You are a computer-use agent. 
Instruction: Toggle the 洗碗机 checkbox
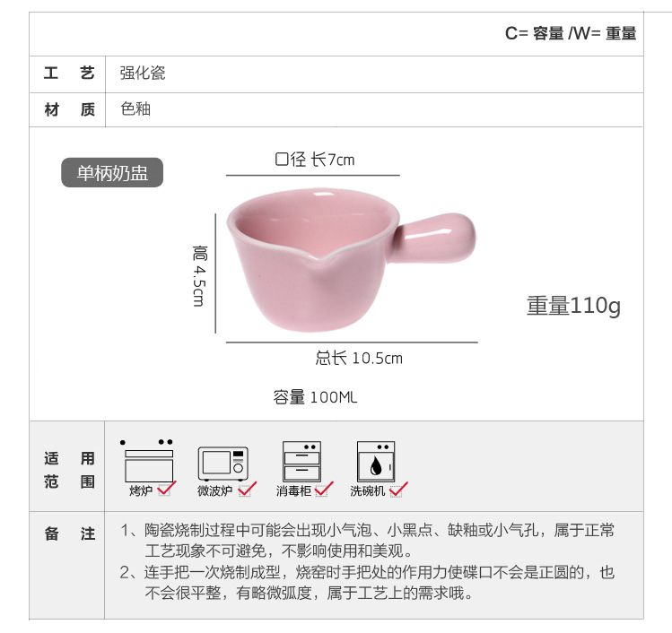coord(397,490)
